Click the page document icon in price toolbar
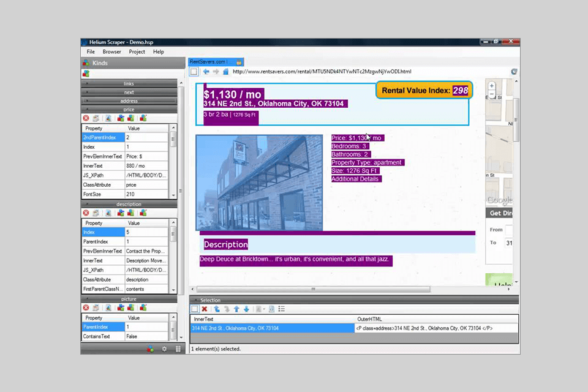 click(108, 118)
